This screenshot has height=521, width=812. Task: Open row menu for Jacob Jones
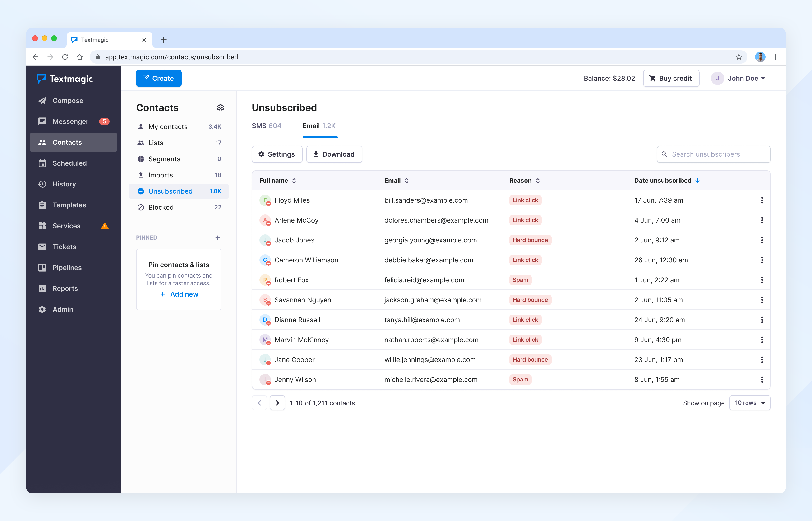tap(762, 240)
